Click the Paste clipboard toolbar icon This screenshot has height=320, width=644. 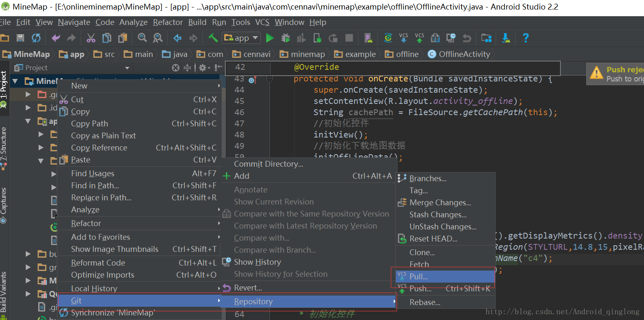(122, 38)
